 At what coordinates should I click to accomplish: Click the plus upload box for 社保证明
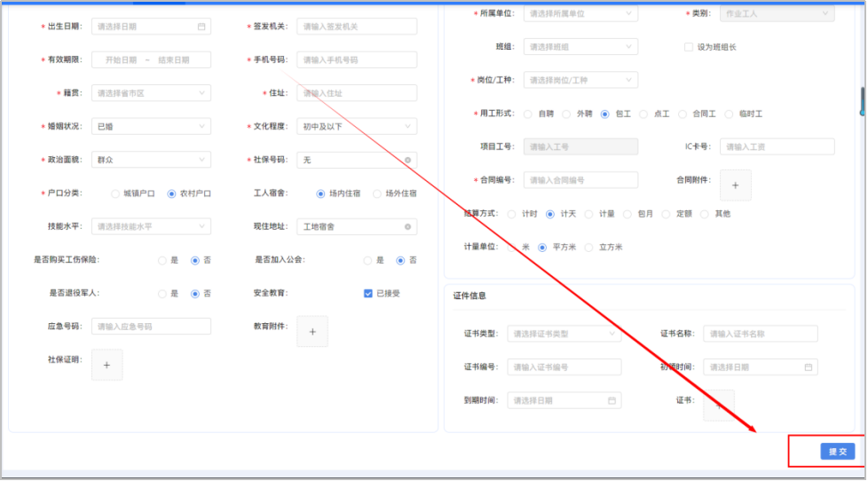tap(107, 365)
